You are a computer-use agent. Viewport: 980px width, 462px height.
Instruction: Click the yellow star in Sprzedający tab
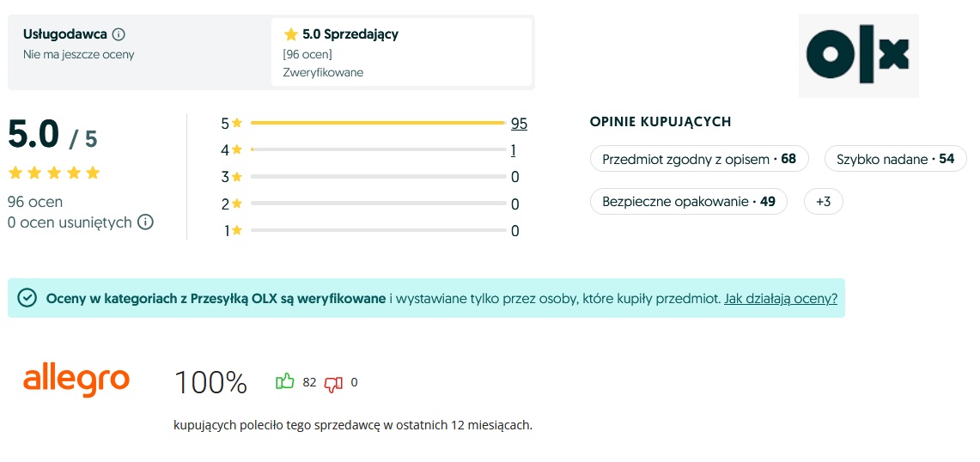click(291, 34)
